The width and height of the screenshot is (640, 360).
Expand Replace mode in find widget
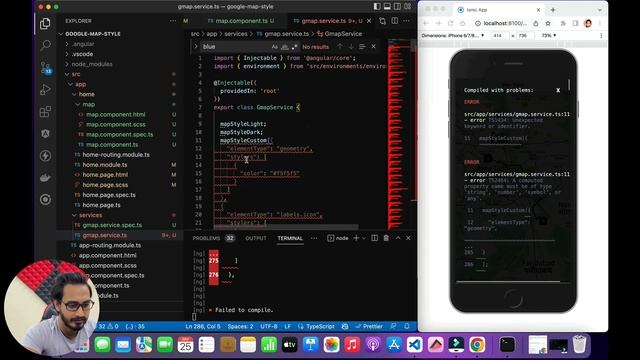coord(196,47)
